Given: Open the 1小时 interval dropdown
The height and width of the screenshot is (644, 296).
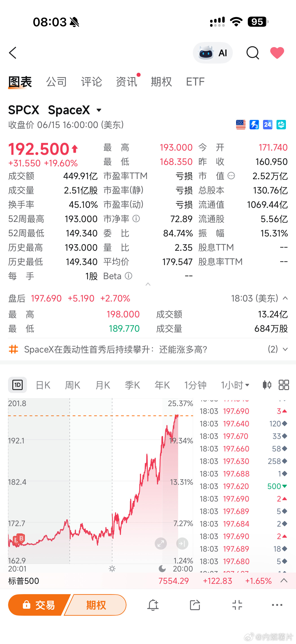Looking at the screenshot, I should click(235, 385).
